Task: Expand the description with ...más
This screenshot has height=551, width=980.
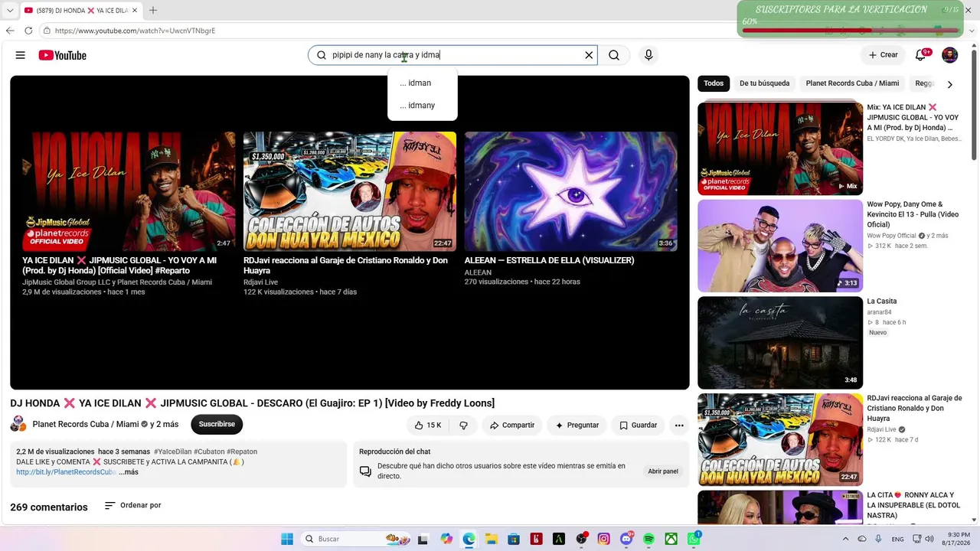Action: coord(129,472)
